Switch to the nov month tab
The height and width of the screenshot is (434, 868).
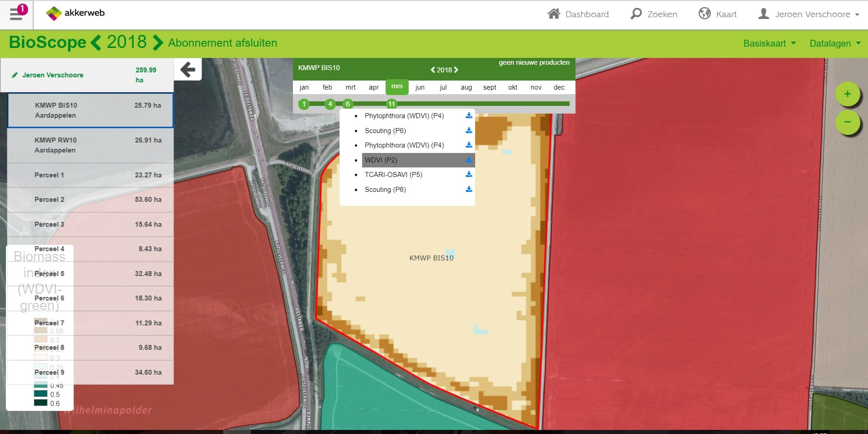coord(536,87)
